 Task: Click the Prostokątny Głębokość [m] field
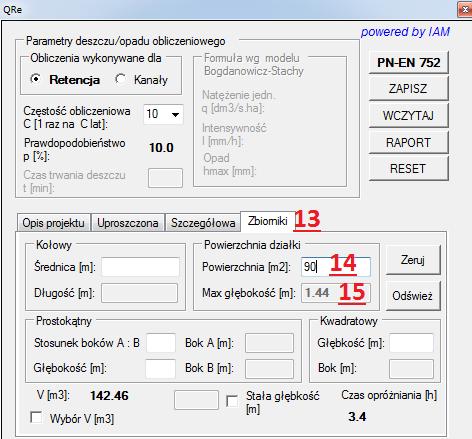pos(161,369)
